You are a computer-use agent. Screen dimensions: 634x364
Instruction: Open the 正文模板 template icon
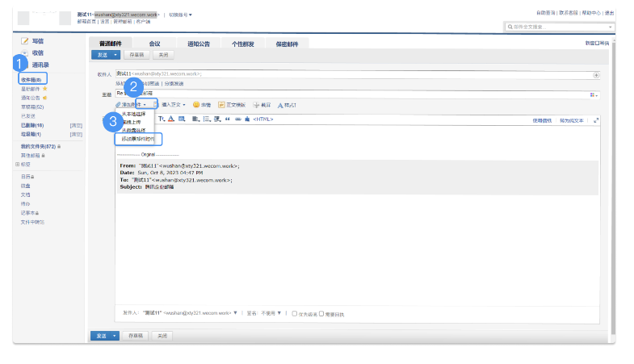pyautogui.click(x=221, y=105)
